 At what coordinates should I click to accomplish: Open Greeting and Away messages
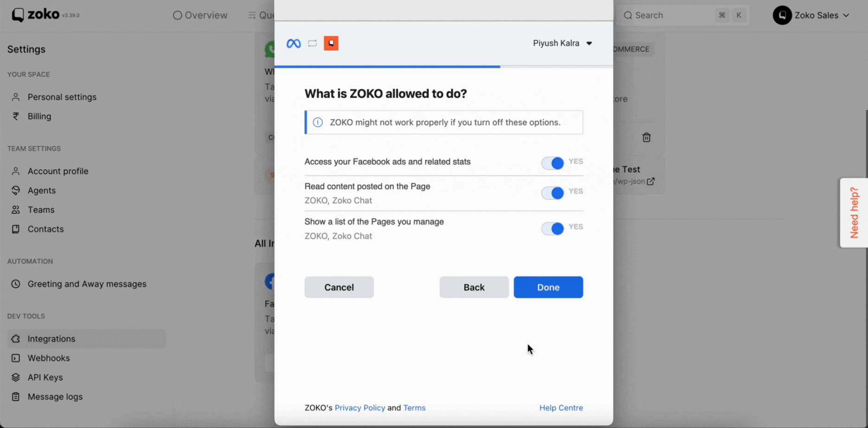click(87, 284)
